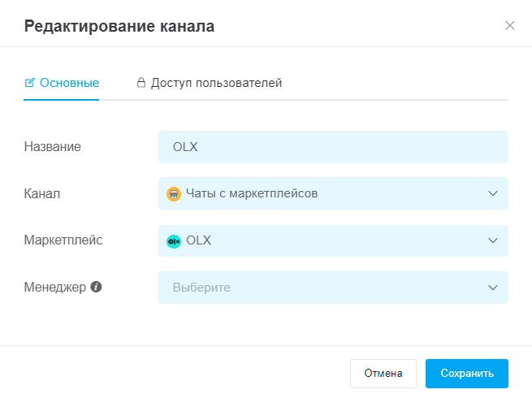Click the pencil icon on Основные tab
This screenshot has height=398, width=532.
click(30, 82)
